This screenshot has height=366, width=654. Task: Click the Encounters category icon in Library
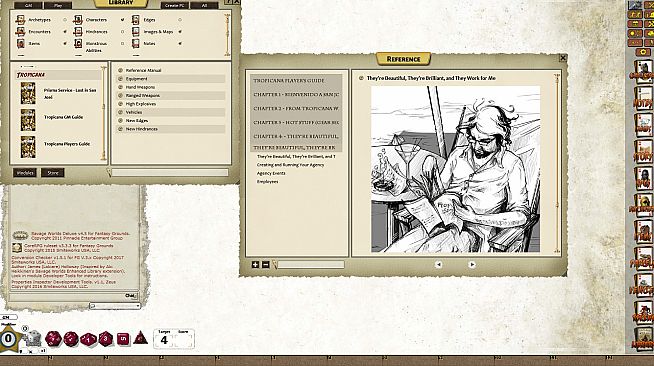(x=20, y=32)
